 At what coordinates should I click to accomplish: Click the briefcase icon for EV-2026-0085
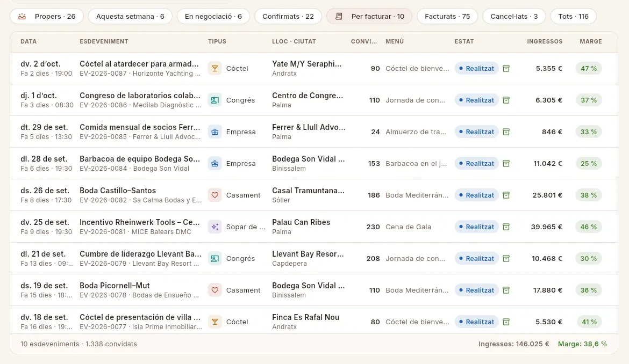point(215,132)
